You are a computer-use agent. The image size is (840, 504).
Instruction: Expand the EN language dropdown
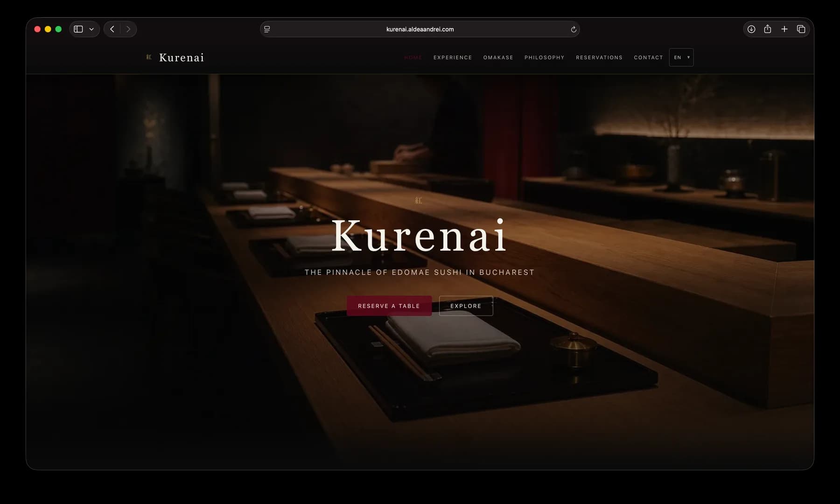click(x=681, y=57)
